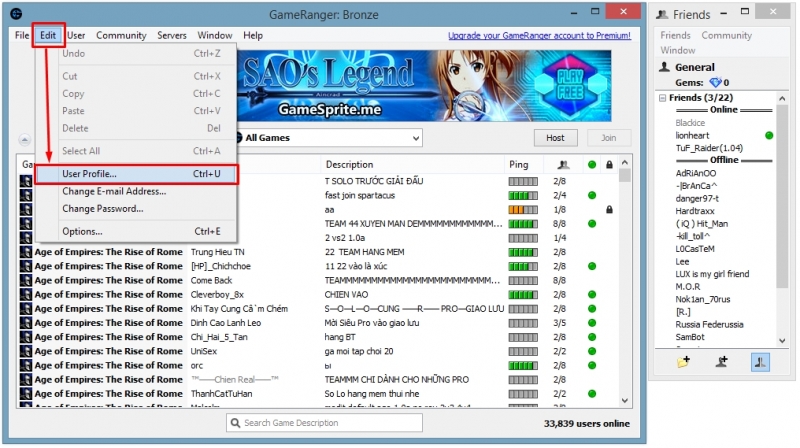Select the game hosted by [HP]_Chichchoe
The image size is (800, 448).
(x=220, y=266)
